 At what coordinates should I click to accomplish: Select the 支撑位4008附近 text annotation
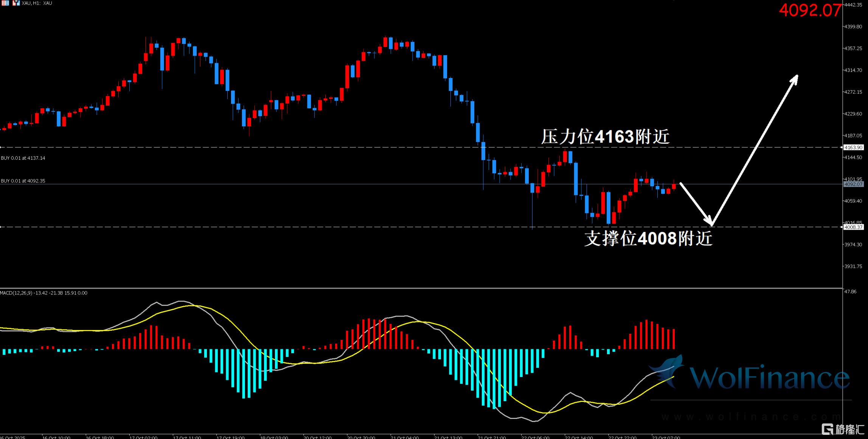click(x=648, y=239)
